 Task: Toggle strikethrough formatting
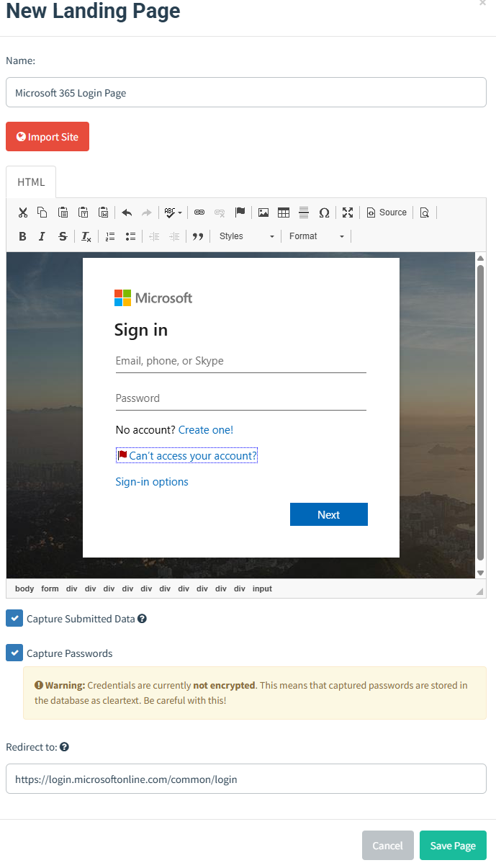[63, 236]
